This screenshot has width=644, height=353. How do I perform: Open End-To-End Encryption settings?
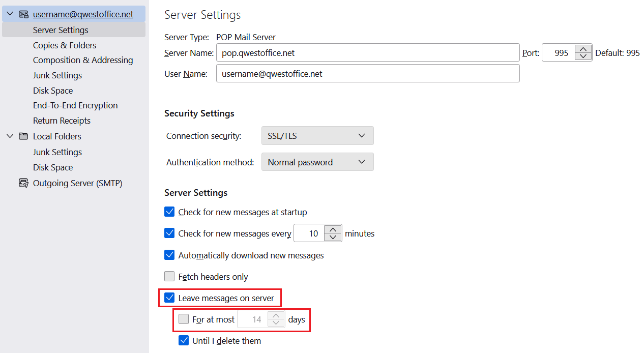click(75, 105)
